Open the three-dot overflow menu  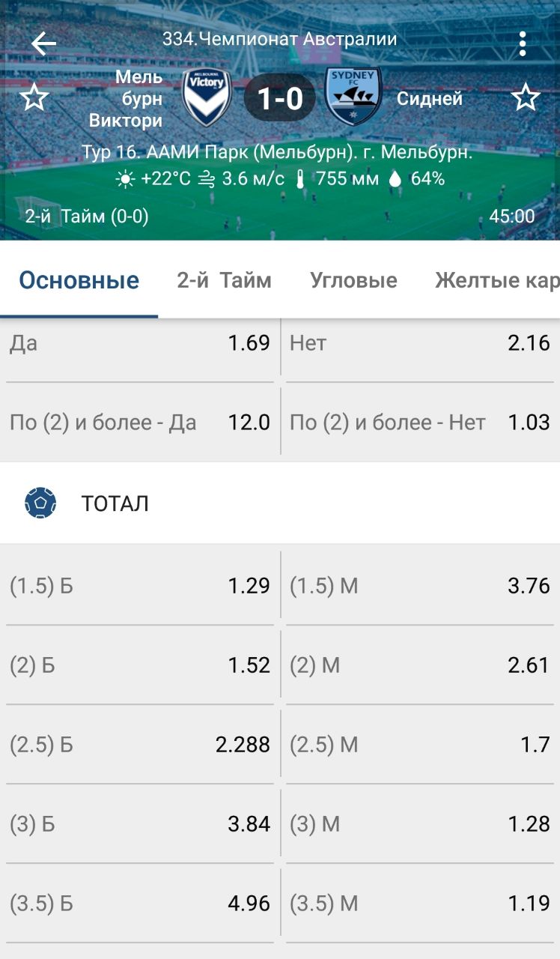click(523, 43)
